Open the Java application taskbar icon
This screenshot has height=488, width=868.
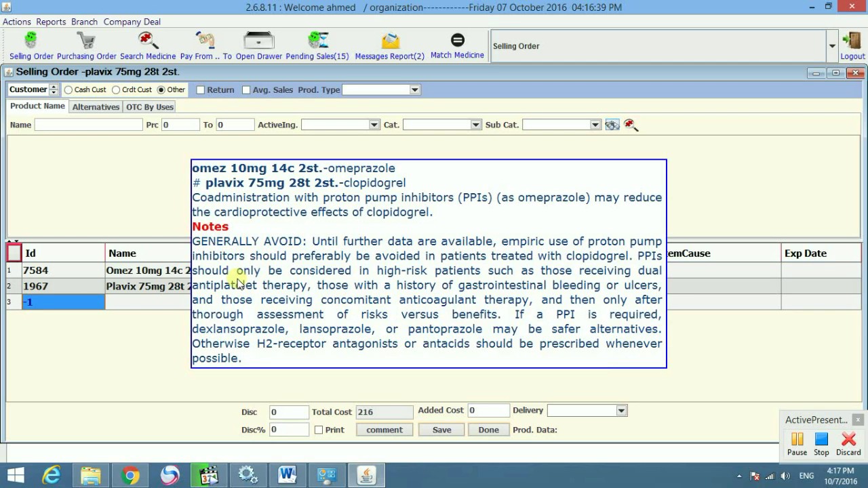[366, 476]
